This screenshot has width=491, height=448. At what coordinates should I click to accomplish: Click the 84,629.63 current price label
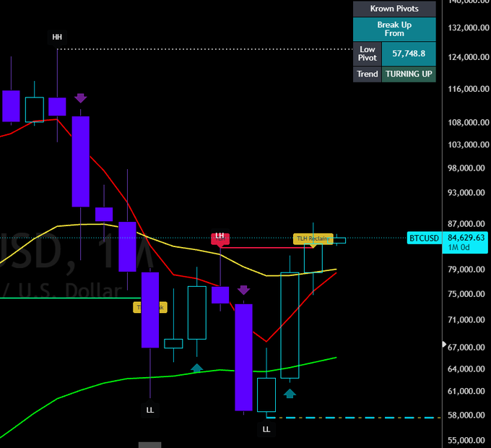tap(466, 238)
